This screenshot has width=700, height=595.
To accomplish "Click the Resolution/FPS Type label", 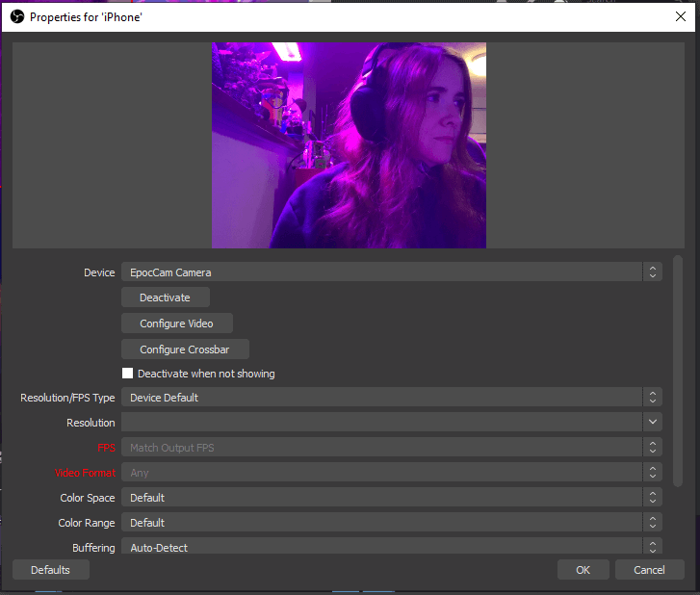I will (67, 398).
